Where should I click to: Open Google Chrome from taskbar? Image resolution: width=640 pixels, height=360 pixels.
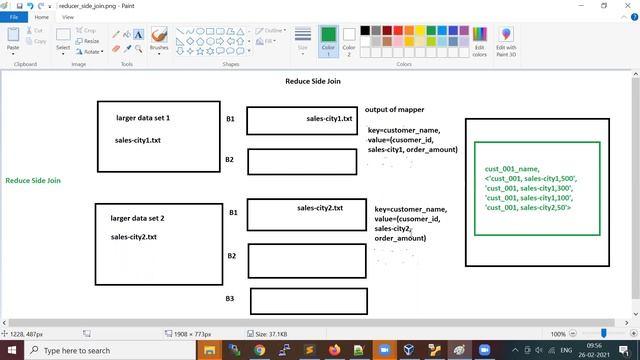pos(260,350)
